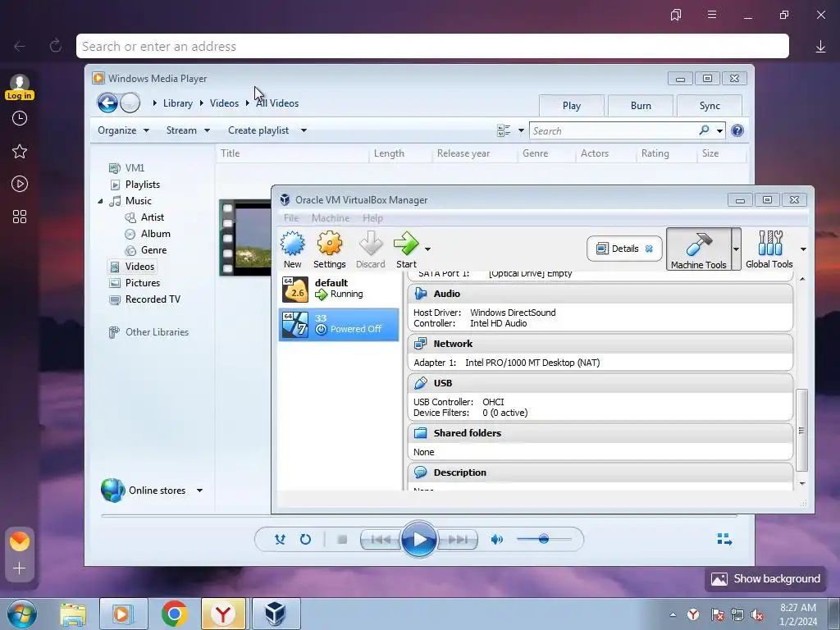Click the video thumbnail in library
Screen dimensions: 840x630
[x=245, y=237]
